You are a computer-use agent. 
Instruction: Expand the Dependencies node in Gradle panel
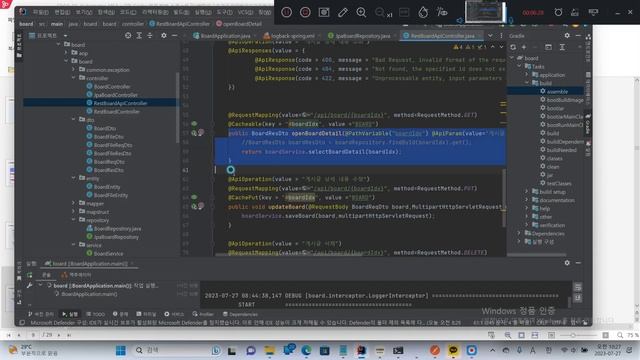click(519, 233)
